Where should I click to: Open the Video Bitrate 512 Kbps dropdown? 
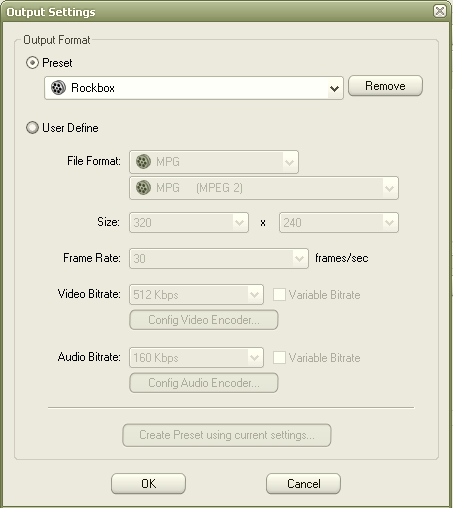coord(254,294)
